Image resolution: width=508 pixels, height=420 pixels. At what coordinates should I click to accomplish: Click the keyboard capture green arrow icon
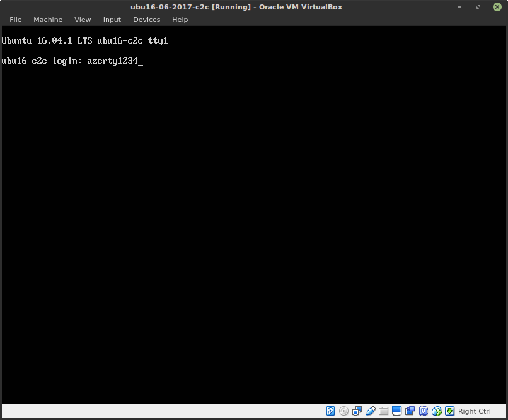point(450,411)
